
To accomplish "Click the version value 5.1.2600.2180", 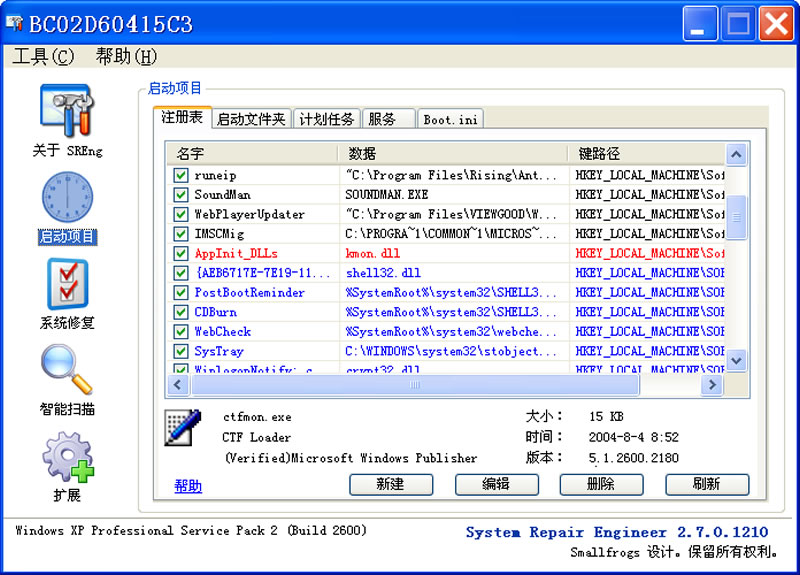I will 634,458.
